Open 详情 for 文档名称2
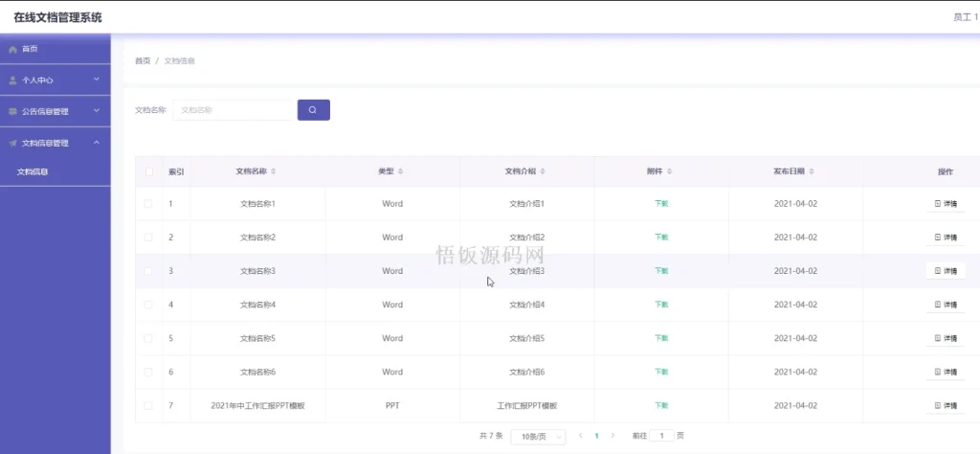This screenshot has width=980, height=454. [946, 238]
